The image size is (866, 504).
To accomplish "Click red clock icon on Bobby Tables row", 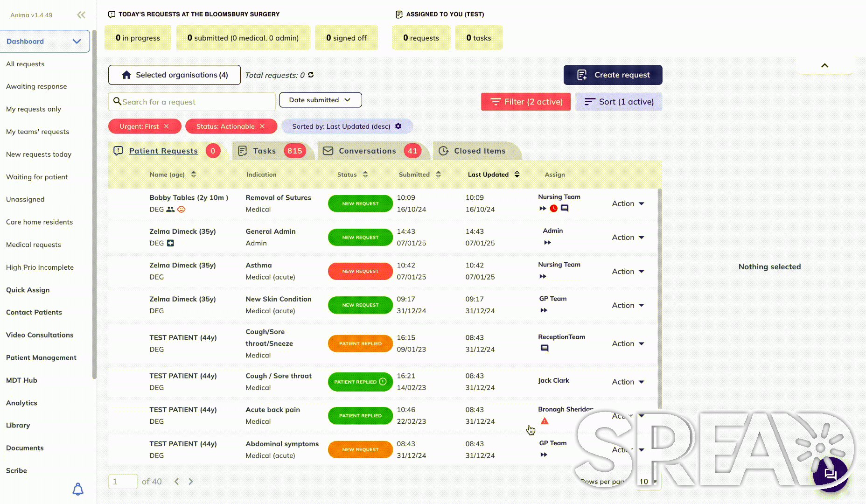I will pos(553,209).
